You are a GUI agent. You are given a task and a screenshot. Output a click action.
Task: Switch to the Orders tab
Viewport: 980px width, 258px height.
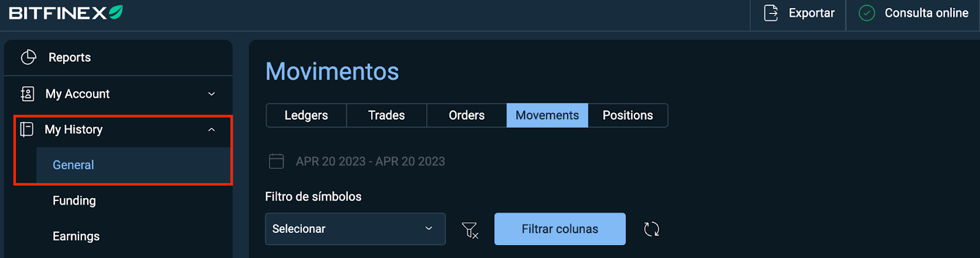[x=467, y=115]
